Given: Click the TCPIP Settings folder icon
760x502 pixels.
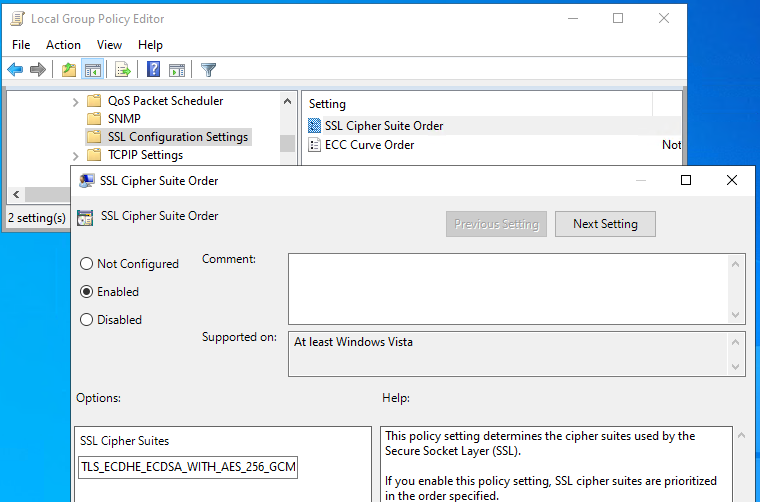Looking at the screenshot, I should click(x=94, y=155).
